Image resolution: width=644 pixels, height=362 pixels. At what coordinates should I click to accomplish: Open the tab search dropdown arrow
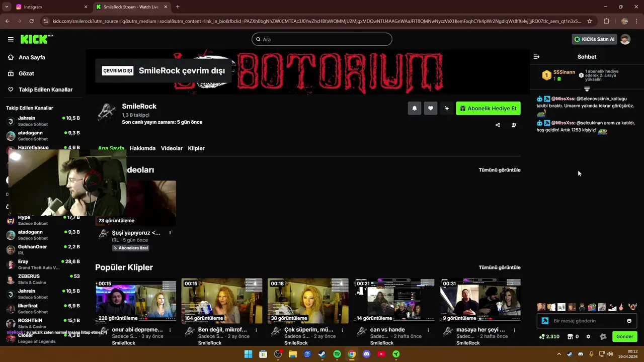[x=7, y=7]
